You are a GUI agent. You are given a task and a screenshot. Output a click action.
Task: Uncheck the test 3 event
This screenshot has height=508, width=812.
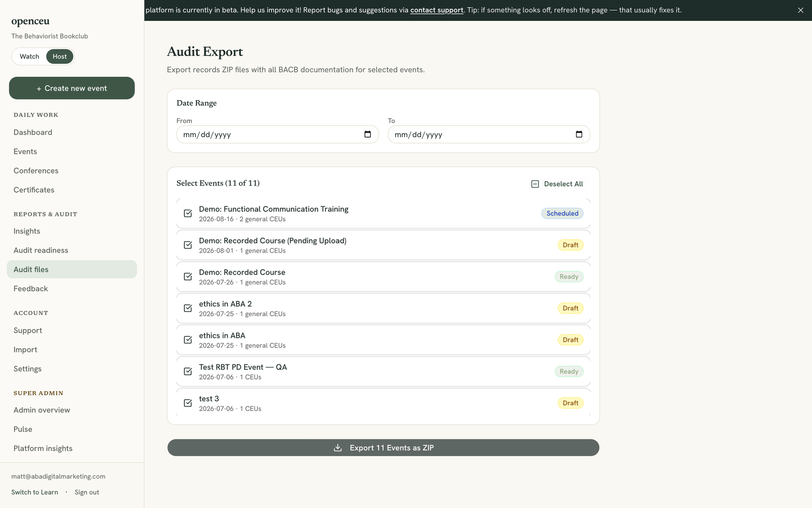(x=188, y=403)
